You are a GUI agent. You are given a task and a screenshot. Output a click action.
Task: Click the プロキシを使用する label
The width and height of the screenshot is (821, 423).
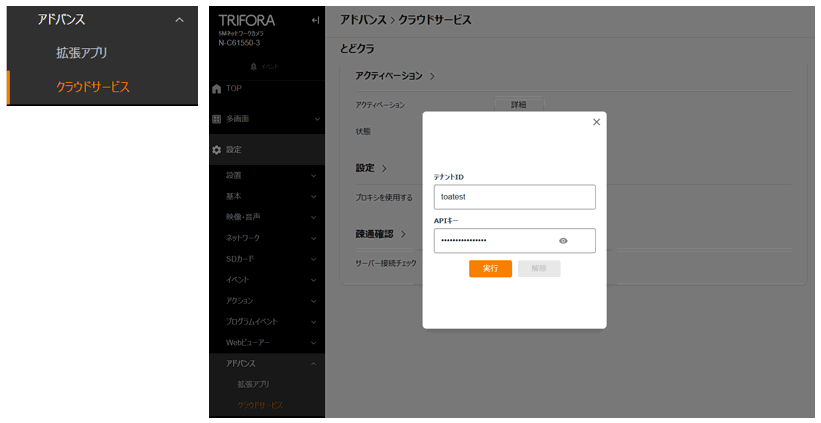(384, 198)
